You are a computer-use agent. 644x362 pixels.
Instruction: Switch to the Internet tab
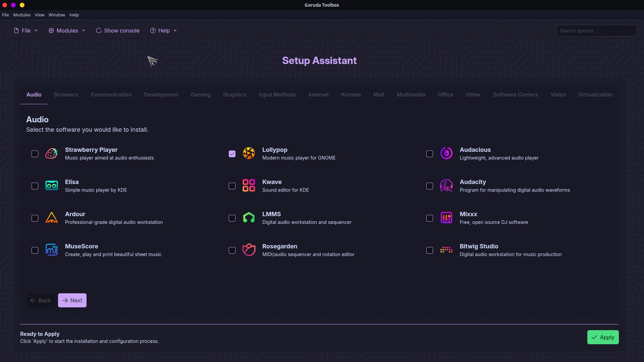pos(319,95)
